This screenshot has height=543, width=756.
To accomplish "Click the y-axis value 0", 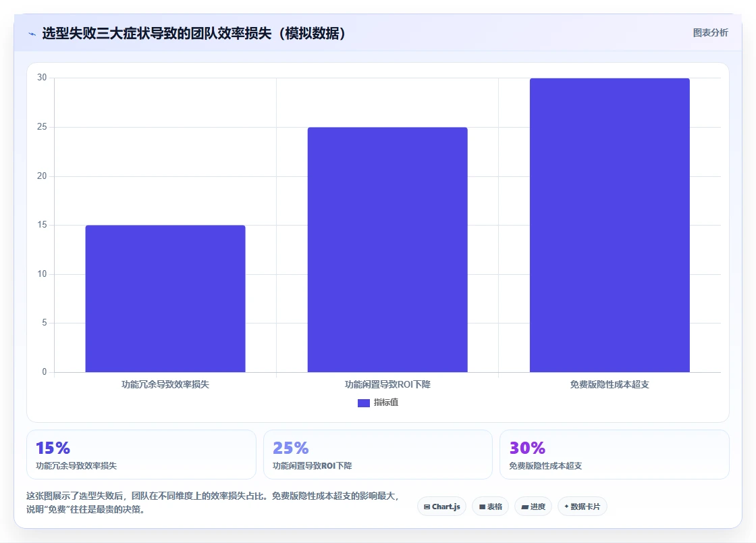I will [45, 372].
